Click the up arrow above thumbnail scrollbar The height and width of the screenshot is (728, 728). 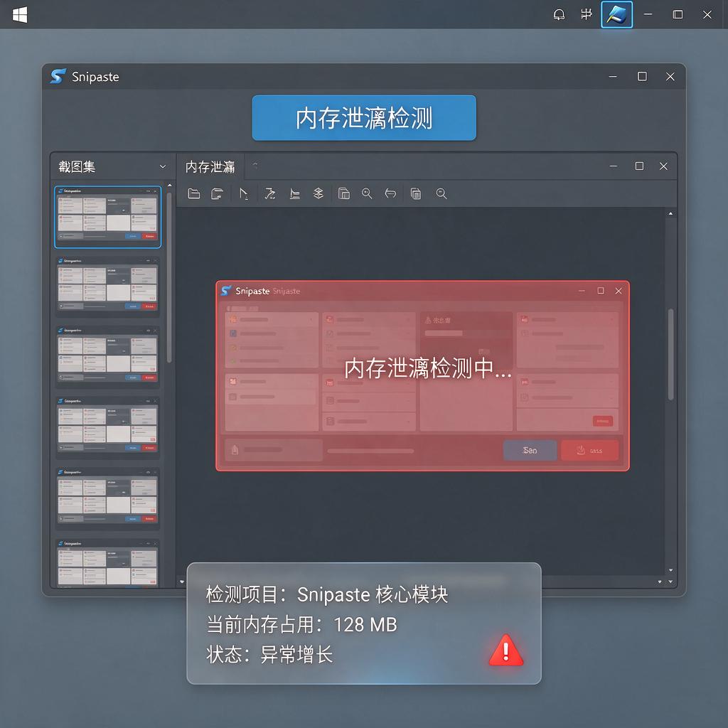click(169, 186)
